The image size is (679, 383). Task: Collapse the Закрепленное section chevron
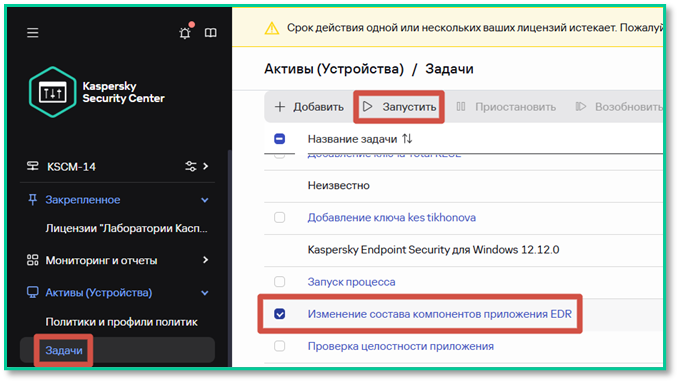tap(205, 200)
